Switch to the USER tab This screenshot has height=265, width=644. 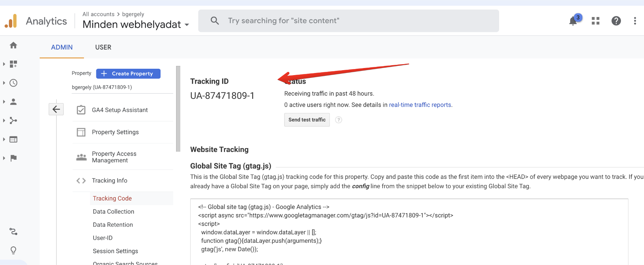coord(103,47)
